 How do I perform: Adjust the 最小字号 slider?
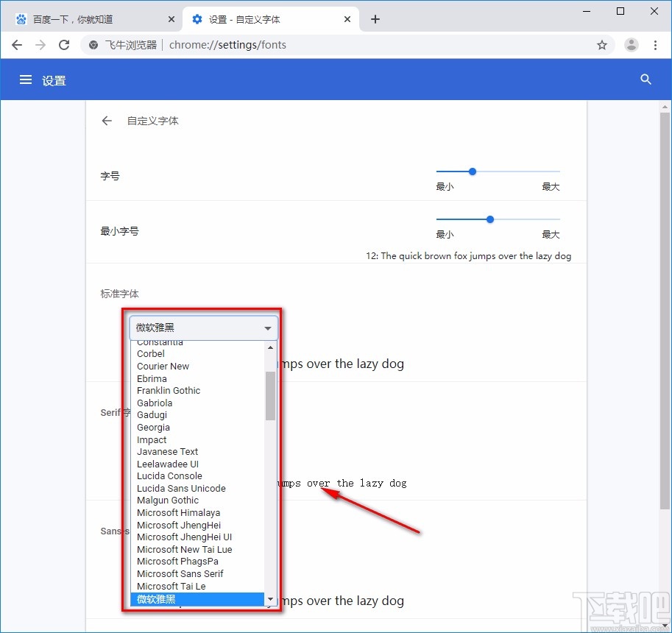point(489,219)
